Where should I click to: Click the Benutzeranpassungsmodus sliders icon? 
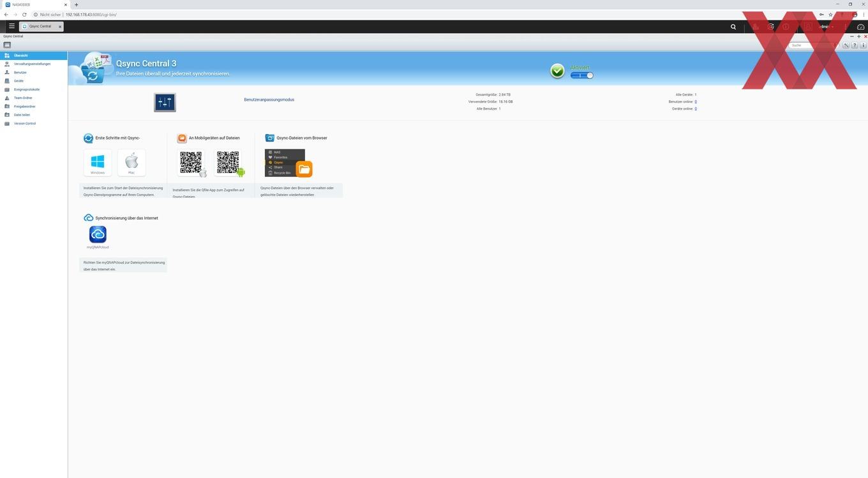pos(165,102)
